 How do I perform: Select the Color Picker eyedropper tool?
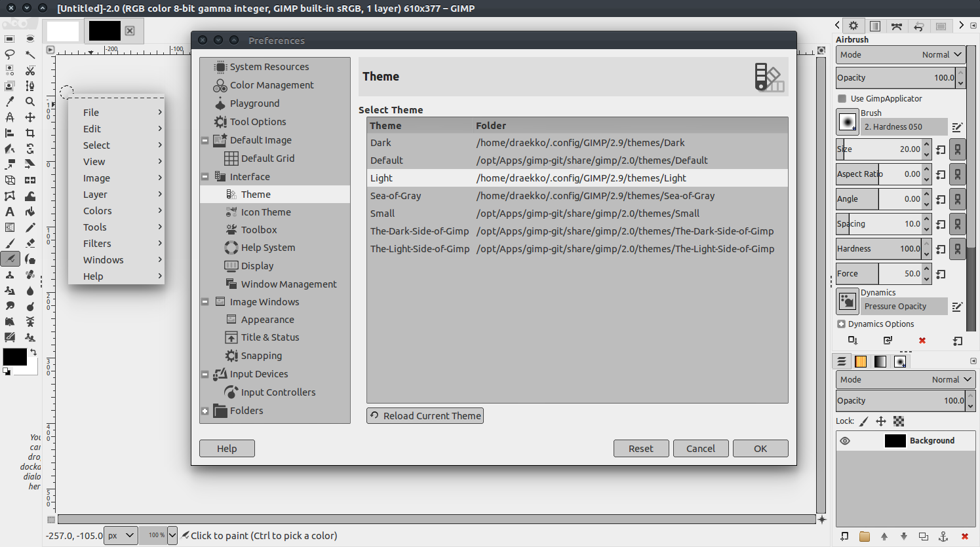tap(9, 102)
